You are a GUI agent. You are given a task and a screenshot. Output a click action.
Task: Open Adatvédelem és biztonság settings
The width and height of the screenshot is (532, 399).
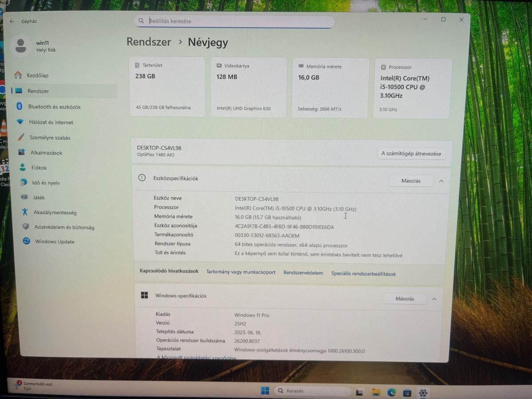[x=64, y=227]
